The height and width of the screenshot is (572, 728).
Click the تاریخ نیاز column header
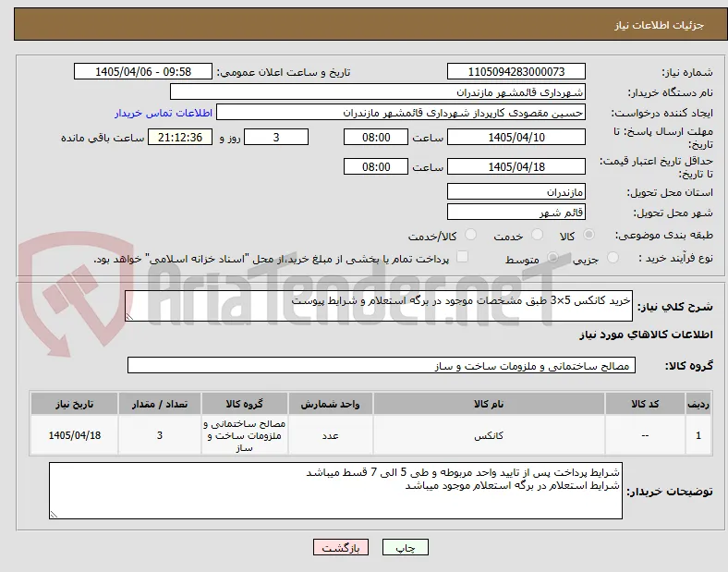pos(74,404)
